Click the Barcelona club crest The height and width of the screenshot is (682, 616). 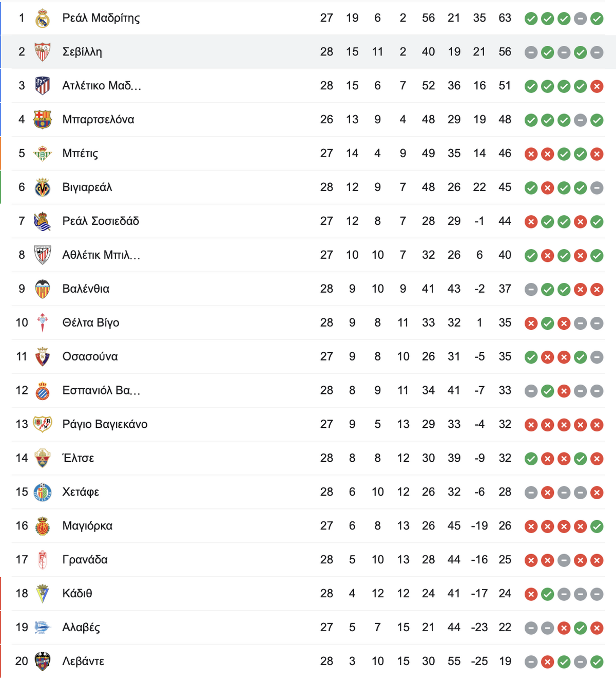pos(43,120)
